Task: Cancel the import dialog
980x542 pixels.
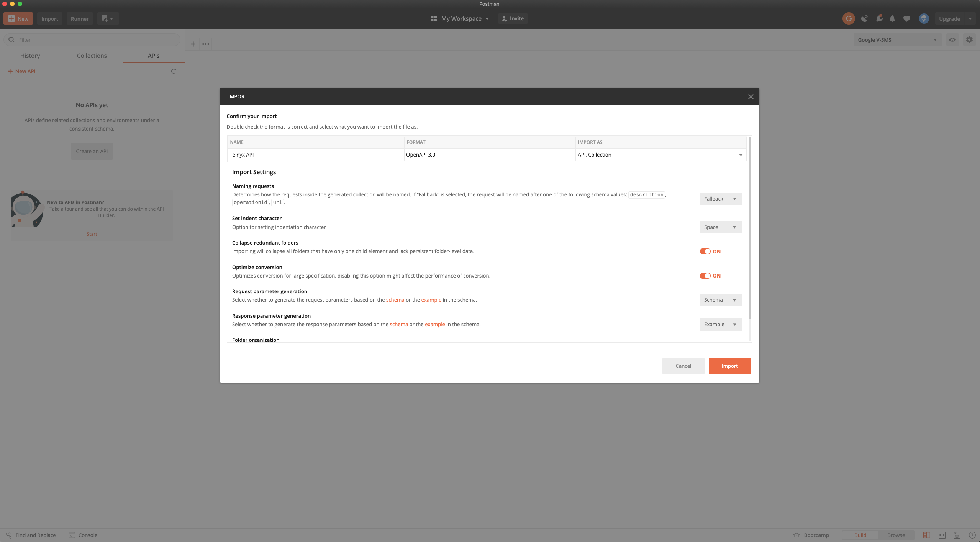Action: coord(683,366)
